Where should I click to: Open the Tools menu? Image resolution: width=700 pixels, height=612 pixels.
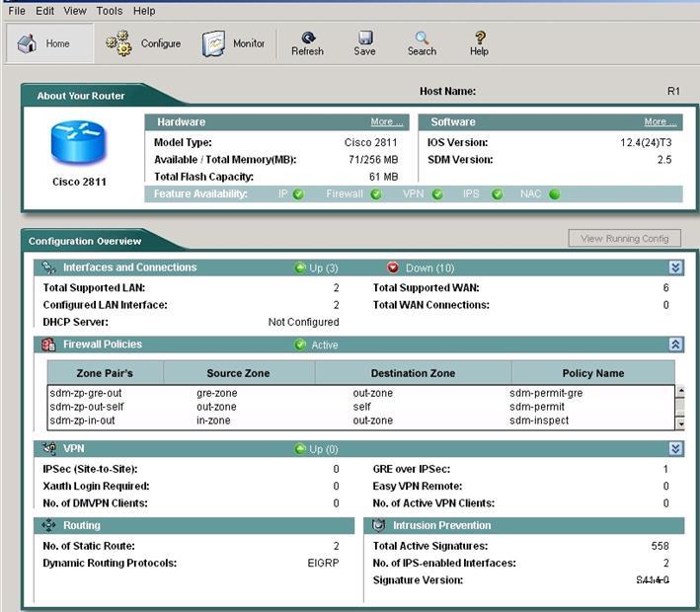tap(110, 11)
